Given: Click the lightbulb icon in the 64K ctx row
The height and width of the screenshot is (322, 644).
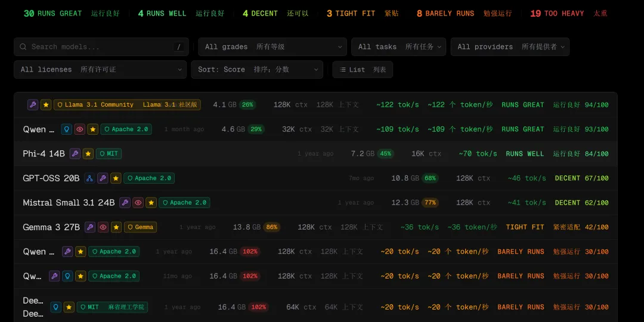Looking at the screenshot, I should pos(56,307).
